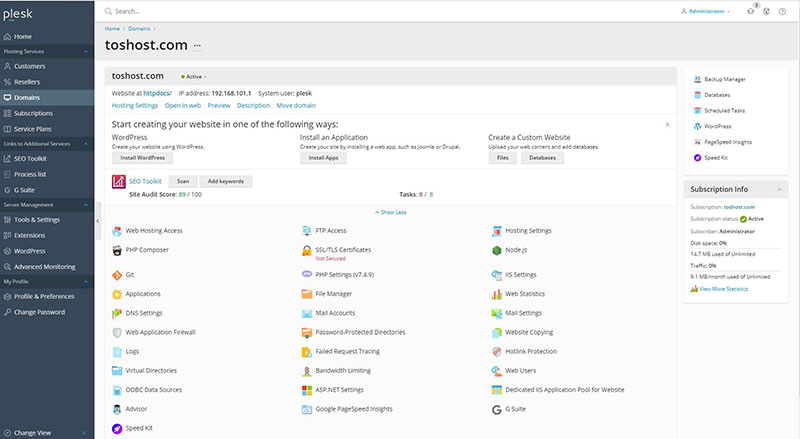
Task: Collapse the Server Management sidebar section
Action: 85,205
